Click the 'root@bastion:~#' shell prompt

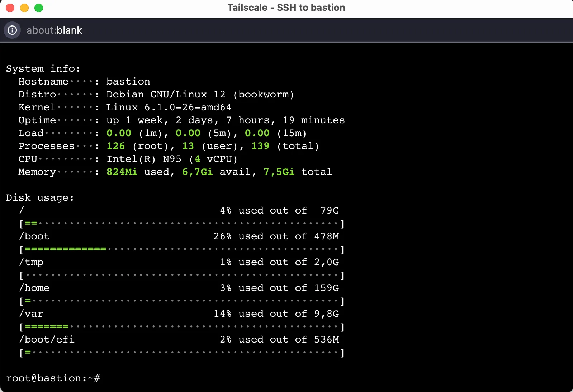coord(53,378)
